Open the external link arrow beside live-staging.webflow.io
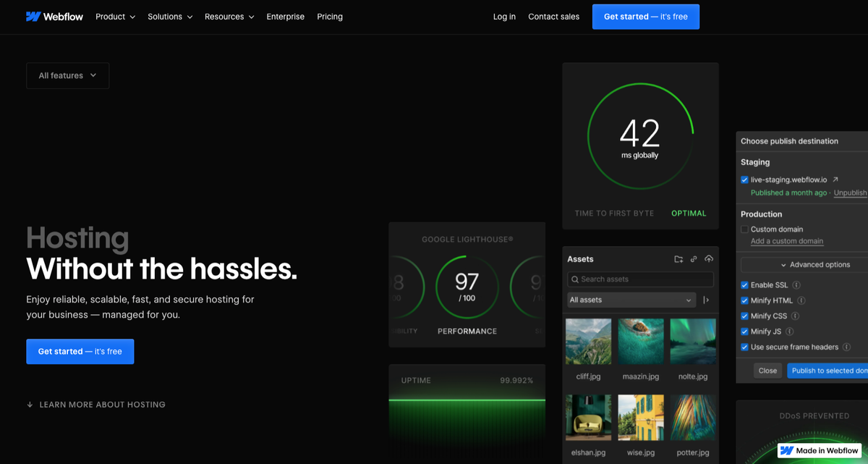This screenshot has width=868, height=464. (x=835, y=180)
